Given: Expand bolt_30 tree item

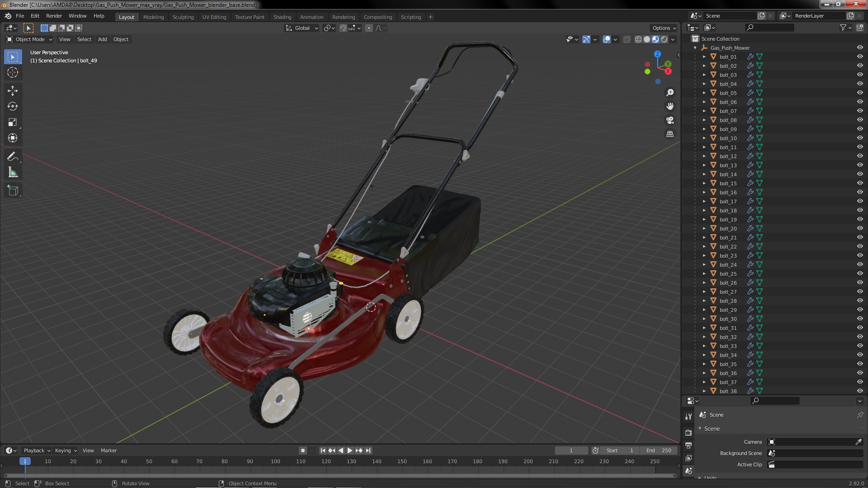Looking at the screenshot, I should [x=704, y=318].
